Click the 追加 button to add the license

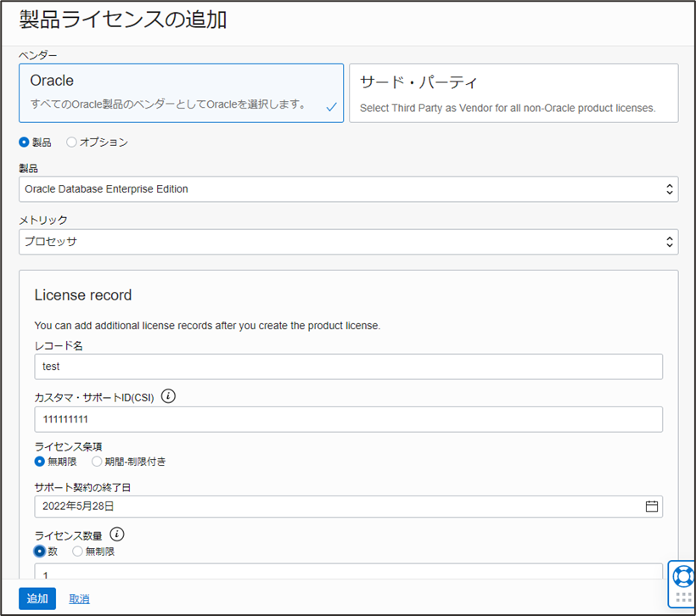[36, 598]
